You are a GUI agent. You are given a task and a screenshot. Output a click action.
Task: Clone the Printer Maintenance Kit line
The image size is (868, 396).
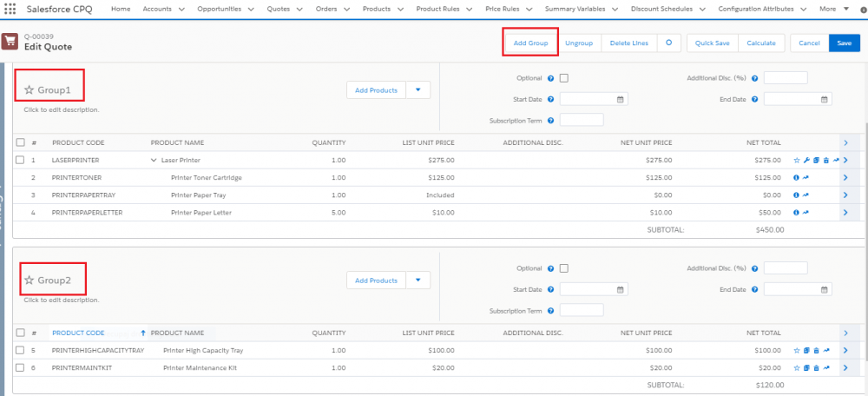pos(806,367)
